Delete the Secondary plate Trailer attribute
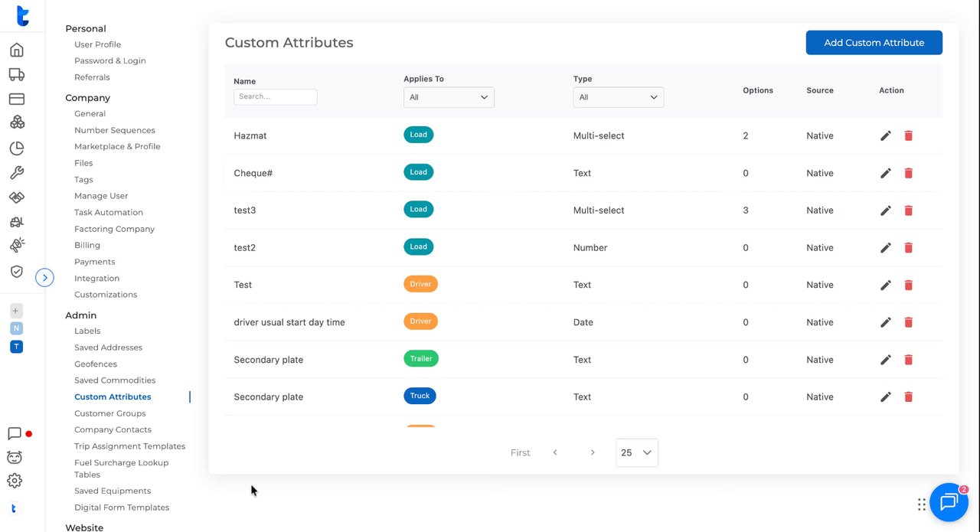Image resolution: width=980 pixels, height=532 pixels. tap(909, 360)
